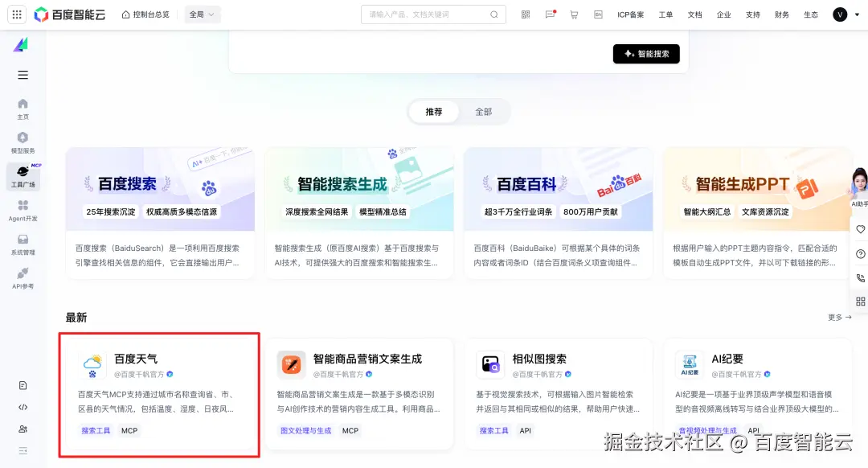This screenshot has width=868, height=468.
Task: Click the MCP tag on 百度天气
Action: click(x=129, y=430)
